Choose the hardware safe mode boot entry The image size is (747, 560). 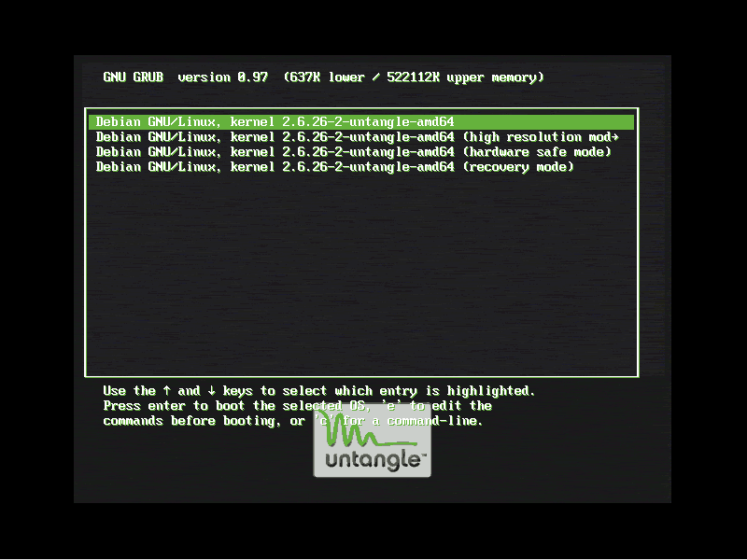pyautogui.click(x=354, y=152)
